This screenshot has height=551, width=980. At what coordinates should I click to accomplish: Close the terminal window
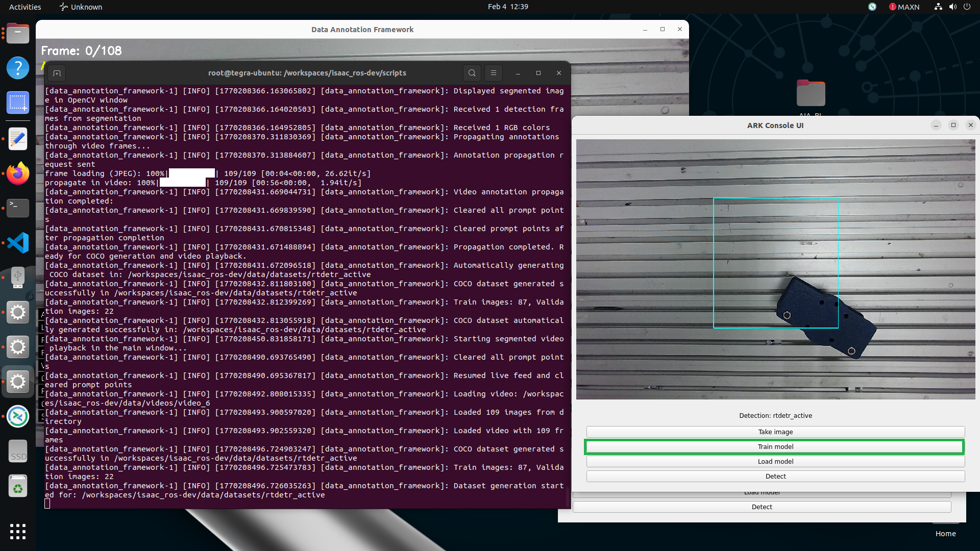[x=559, y=73]
